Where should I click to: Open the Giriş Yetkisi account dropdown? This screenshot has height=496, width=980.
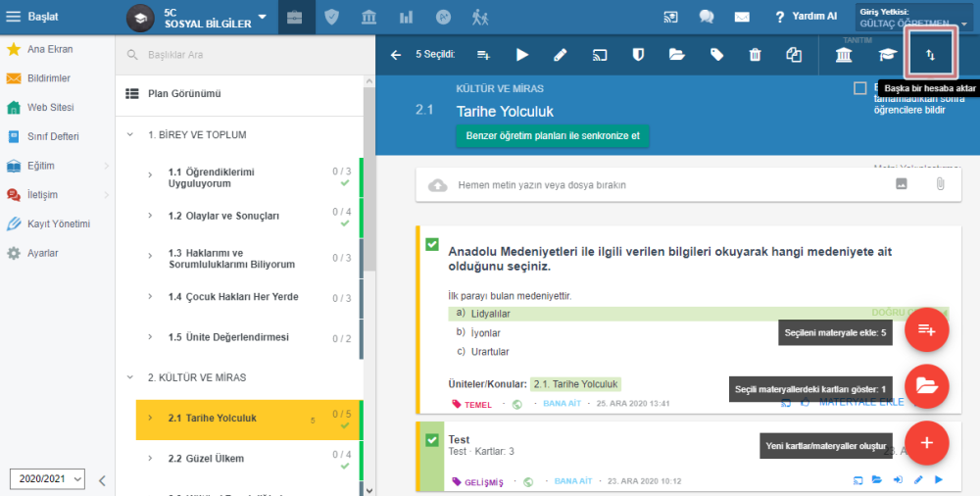point(914,18)
